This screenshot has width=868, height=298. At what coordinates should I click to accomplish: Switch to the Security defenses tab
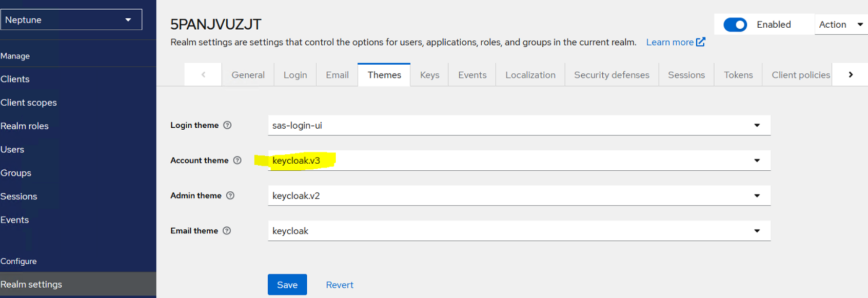pos(611,75)
